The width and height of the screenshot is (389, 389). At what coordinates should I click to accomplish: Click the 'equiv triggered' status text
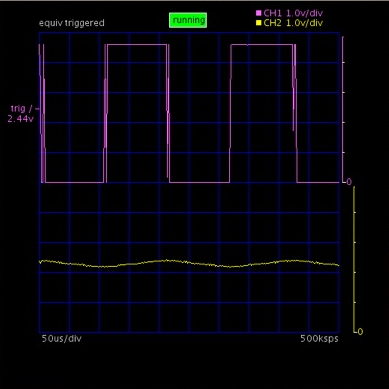[x=72, y=23]
